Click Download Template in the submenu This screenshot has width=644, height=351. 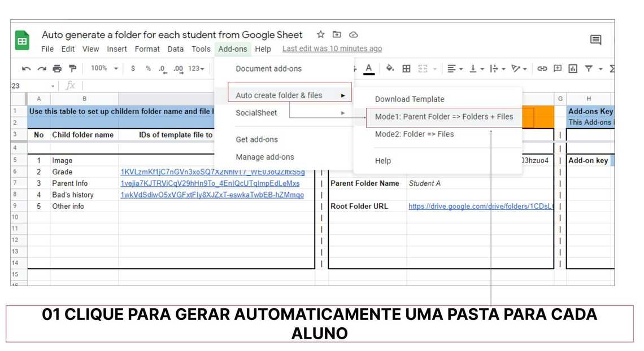(410, 99)
